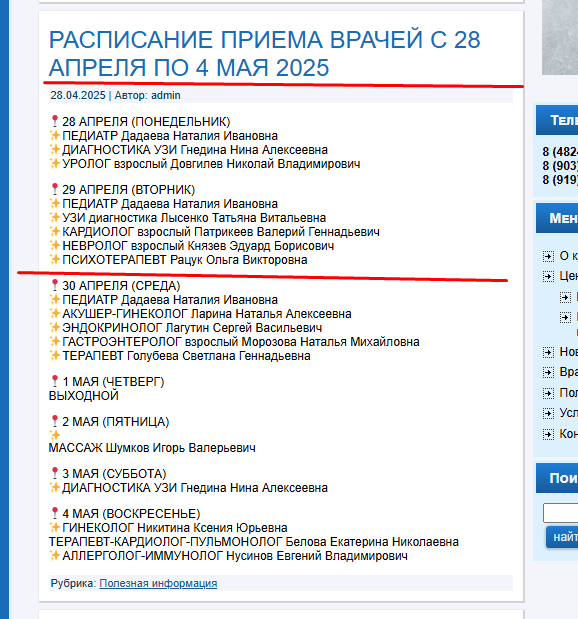Viewport: 578px width, 619px height.
Task: Click the sparkle icon before АЛЛЕРГОЛОГ-ИММУНОЛОГ
Action: [x=54, y=555]
